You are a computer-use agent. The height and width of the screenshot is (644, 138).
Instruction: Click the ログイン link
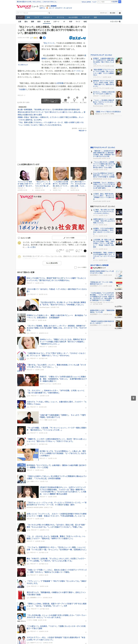42,8
